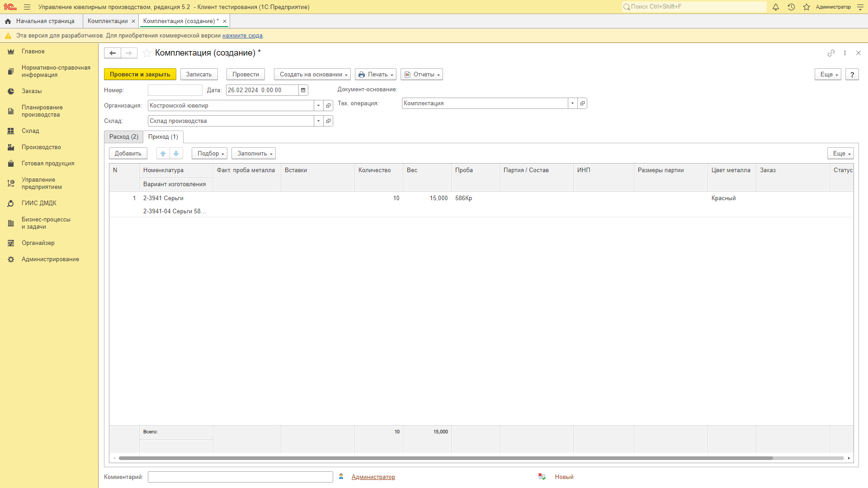Click into the Комментарий input field
The height and width of the screenshot is (488, 868).
point(241,477)
